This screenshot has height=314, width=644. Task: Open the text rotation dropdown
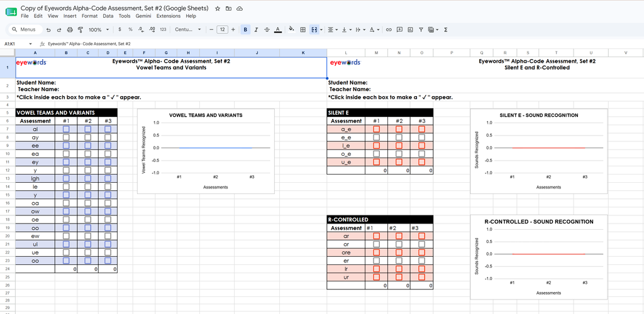(374, 30)
